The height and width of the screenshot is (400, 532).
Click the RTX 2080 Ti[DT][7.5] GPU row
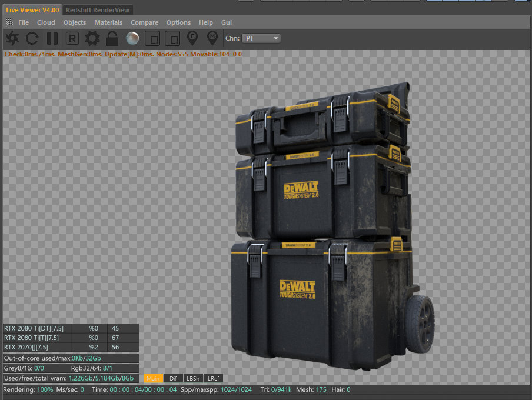coord(71,328)
